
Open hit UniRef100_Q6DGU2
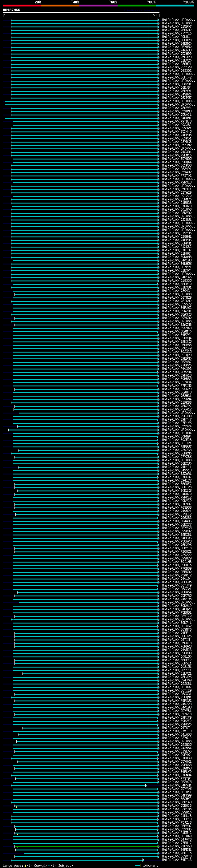tap(176, 30)
